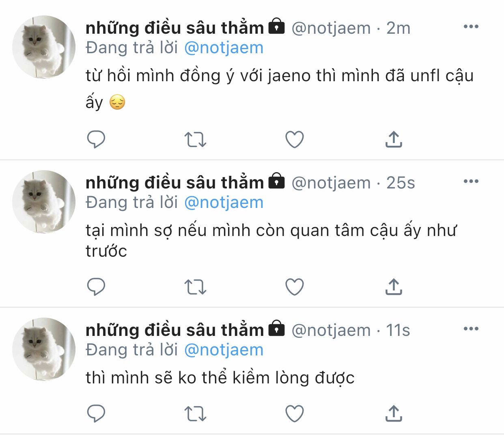
Task: Share the tweet posted 25s ago
Action: tap(393, 287)
